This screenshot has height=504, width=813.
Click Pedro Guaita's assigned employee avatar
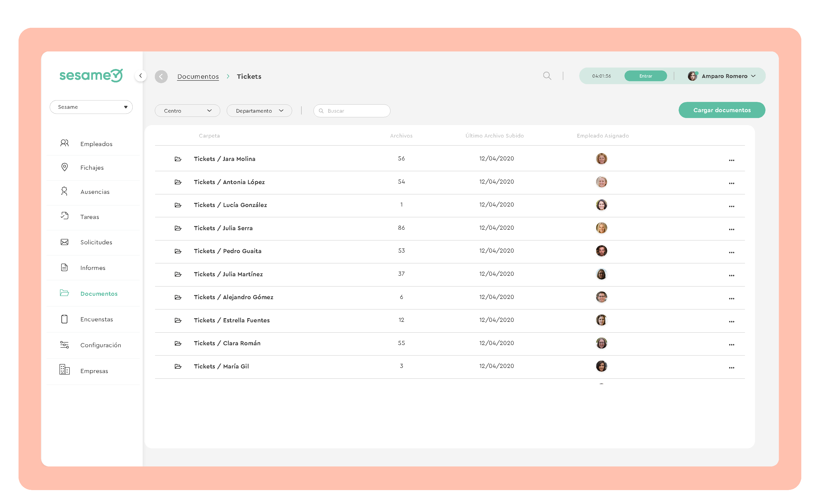click(601, 251)
